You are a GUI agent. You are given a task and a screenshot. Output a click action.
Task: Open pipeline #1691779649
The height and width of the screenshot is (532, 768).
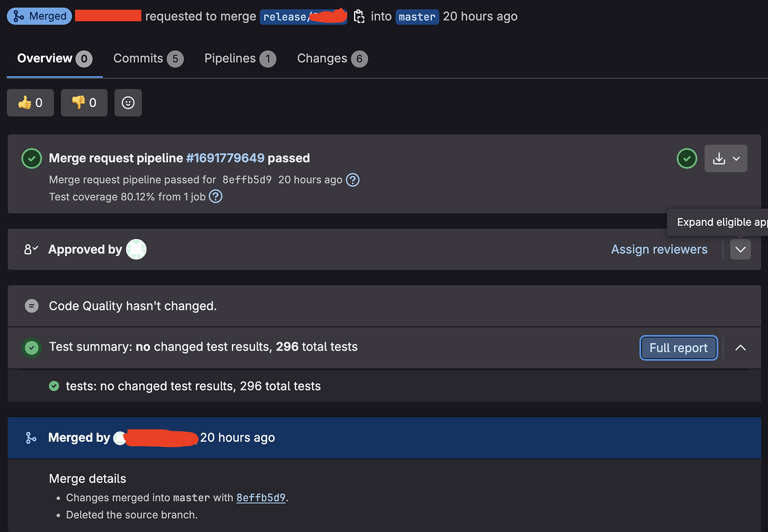225,158
